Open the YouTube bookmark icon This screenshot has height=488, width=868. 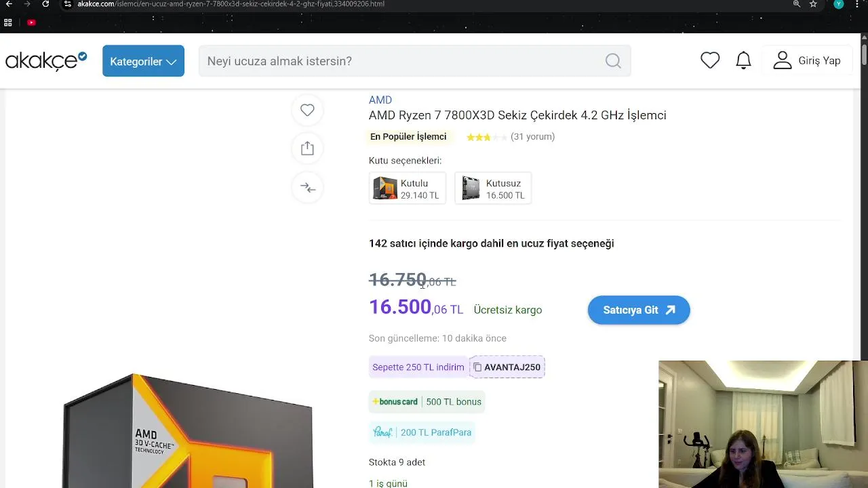click(x=31, y=22)
